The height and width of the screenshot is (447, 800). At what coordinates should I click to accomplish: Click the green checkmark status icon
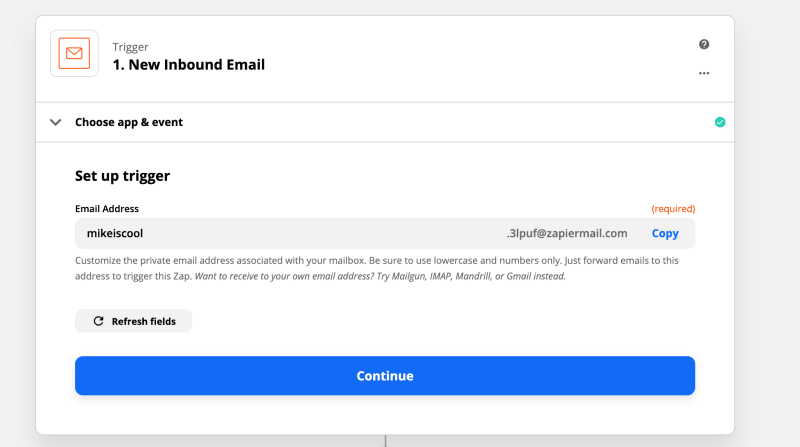[720, 122]
